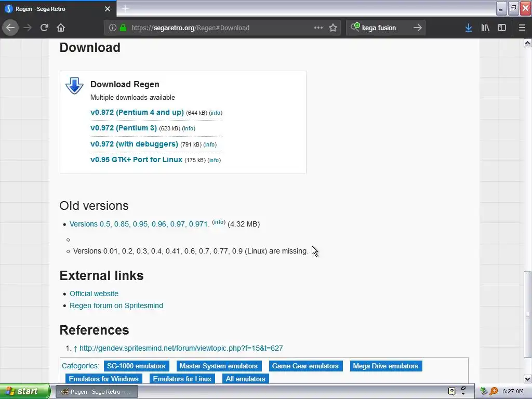Close the Regen - Sega Retro tab
This screenshot has height=399, width=532.
108,9
